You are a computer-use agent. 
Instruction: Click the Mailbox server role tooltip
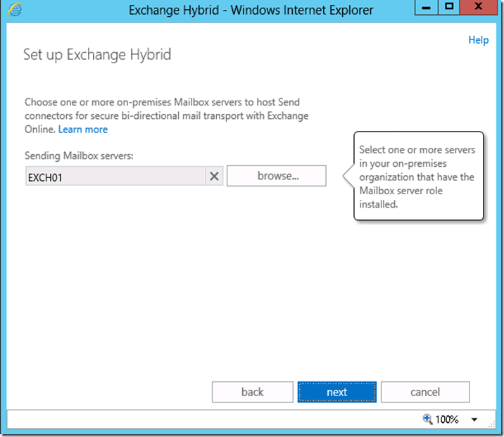click(419, 176)
